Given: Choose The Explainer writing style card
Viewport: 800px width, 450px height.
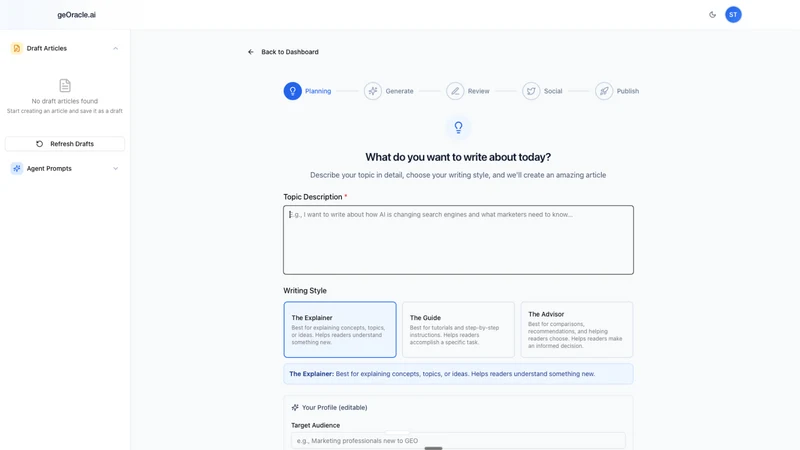Looking at the screenshot, I should point(340,330).
